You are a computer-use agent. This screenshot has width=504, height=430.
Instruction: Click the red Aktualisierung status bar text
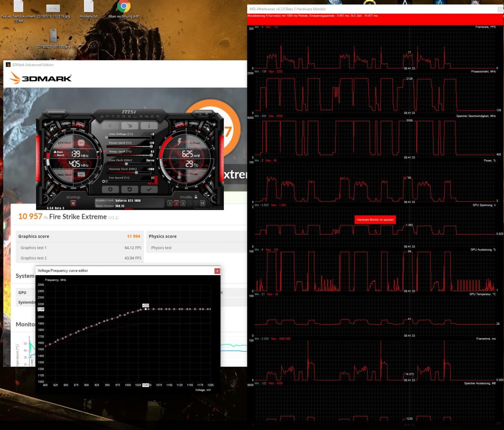pos(312,16)
